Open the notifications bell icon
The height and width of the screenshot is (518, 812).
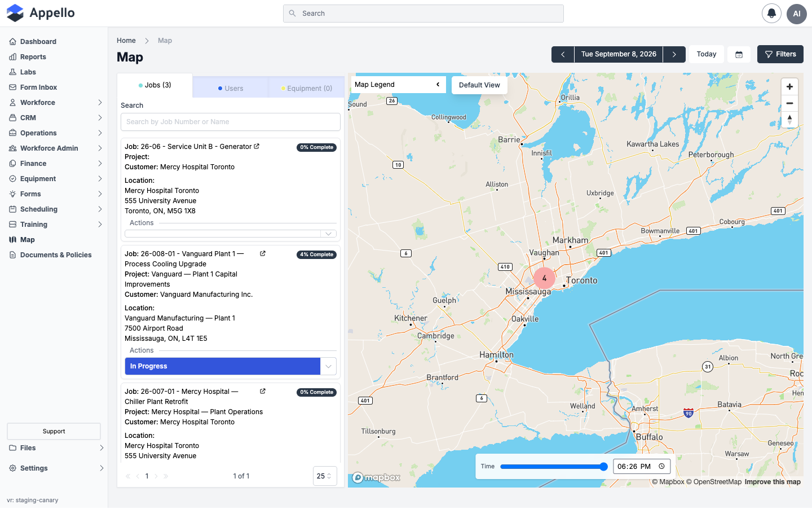click(x=771, y=14)
